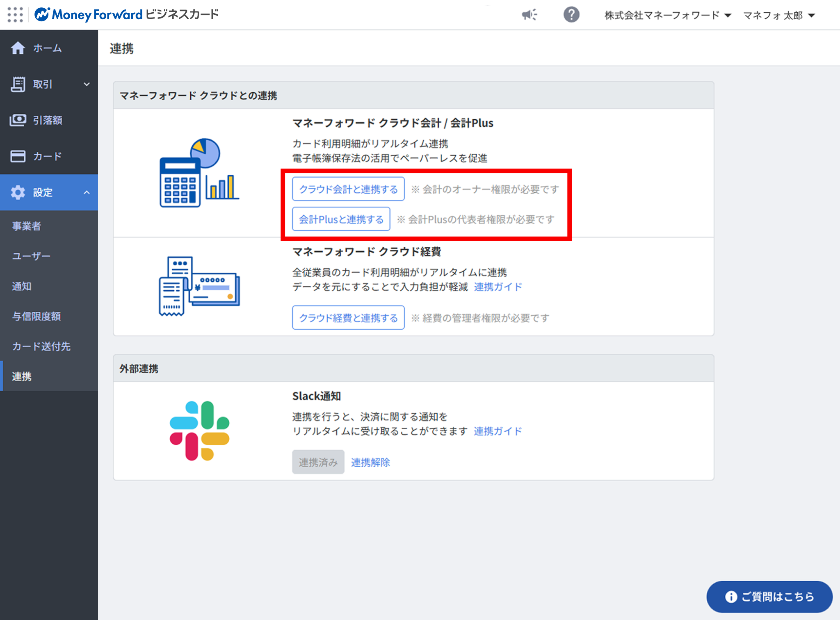The width and height of the screenshot is (840, 620).
Task: Click the Slack logo image
Action: pos(199,431)
